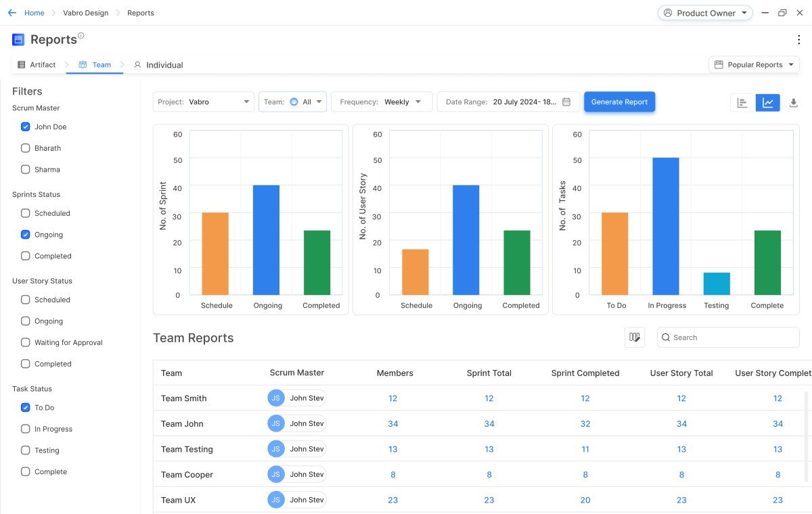Click the info icon beside Reports title
This screenshot has width=812, height=514.
[81, 36]
